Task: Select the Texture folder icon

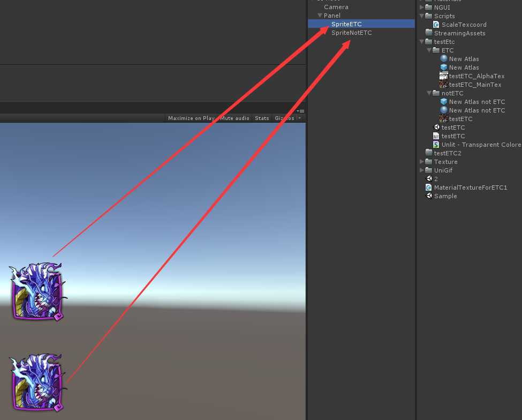Action: (429, 161)
